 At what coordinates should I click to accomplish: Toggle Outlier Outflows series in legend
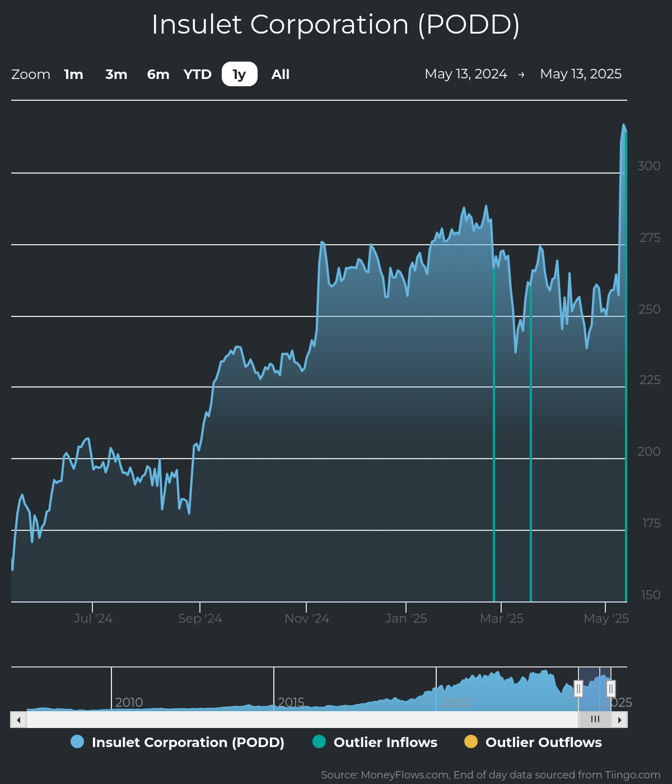(533, 742)
